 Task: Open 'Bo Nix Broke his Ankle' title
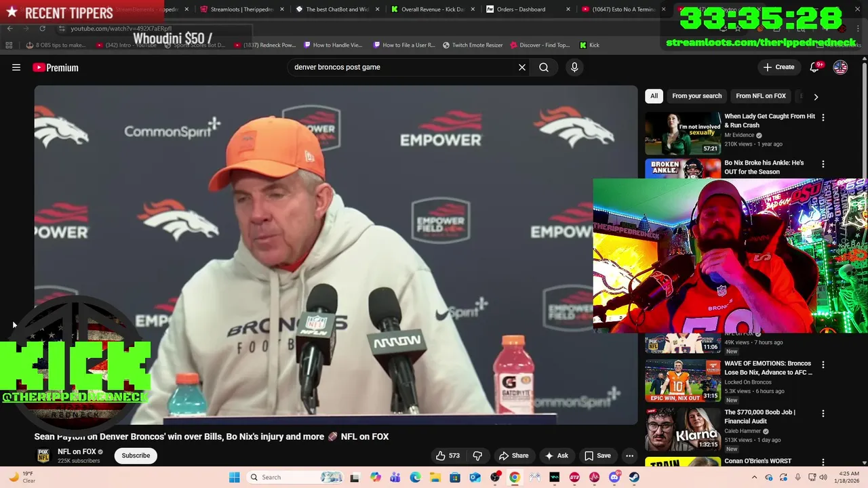764,167
